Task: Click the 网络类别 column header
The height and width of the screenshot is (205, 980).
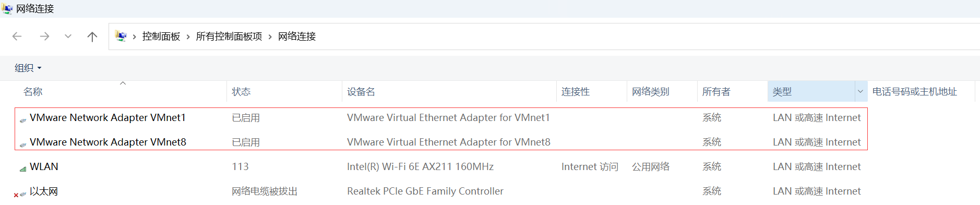Action: pyautogui.click(x=650, y=92)
